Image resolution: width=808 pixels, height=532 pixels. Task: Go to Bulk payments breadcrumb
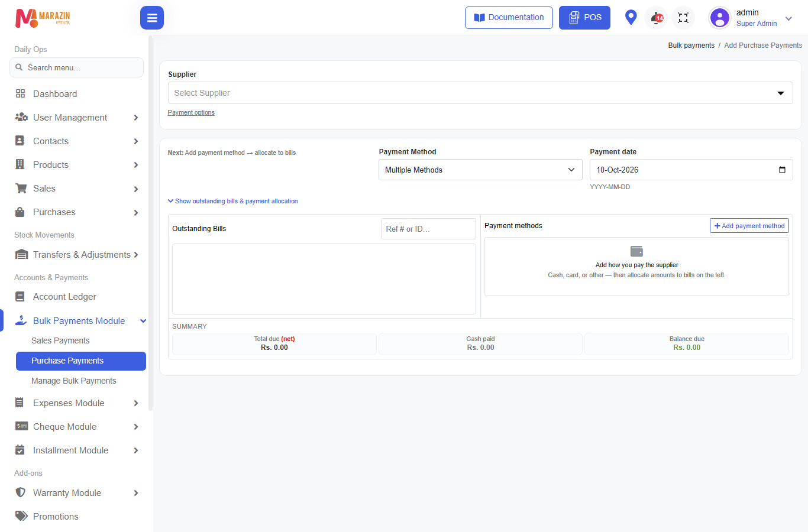click(691, 46)
